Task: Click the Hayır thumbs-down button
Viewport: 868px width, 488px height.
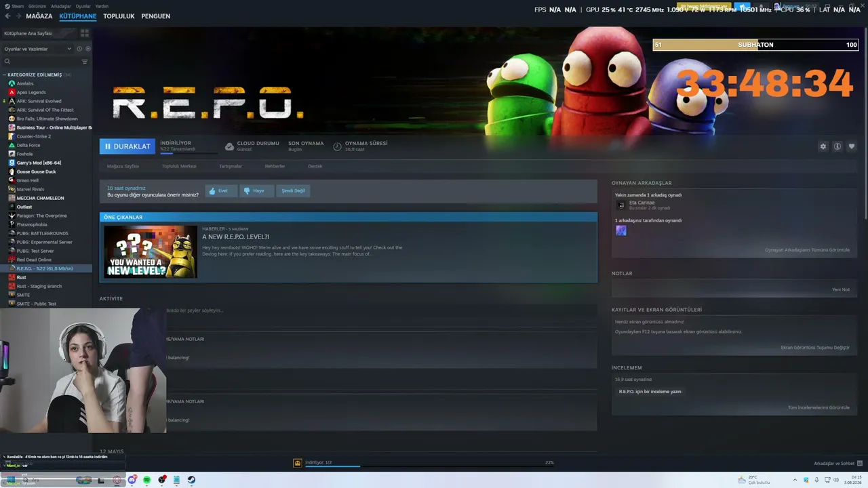Action: click(257, 190)
